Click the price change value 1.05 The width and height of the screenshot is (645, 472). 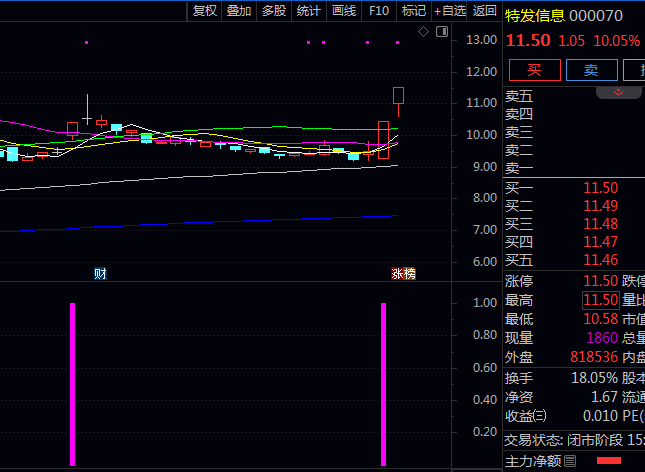click(571, 41)
